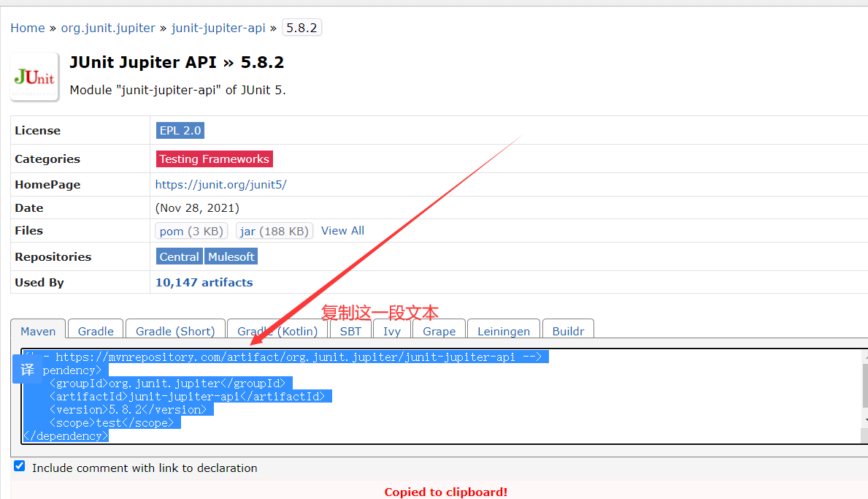868x499 pixels.
Task: Click the JUnit logo thumbnail
Action: (x=34, y=77)
